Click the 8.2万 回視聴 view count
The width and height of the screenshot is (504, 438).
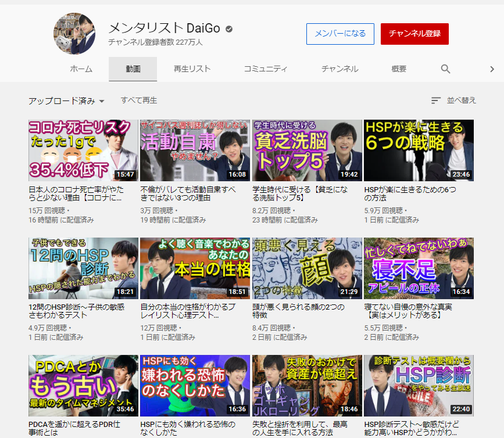(x=271, y=211)
